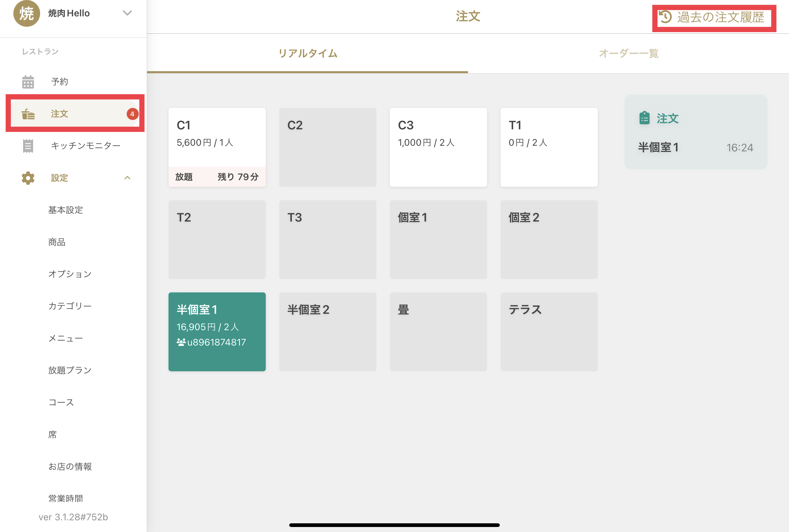
Task: Open the 放題プラン settings item
Action: coord(70,370)
